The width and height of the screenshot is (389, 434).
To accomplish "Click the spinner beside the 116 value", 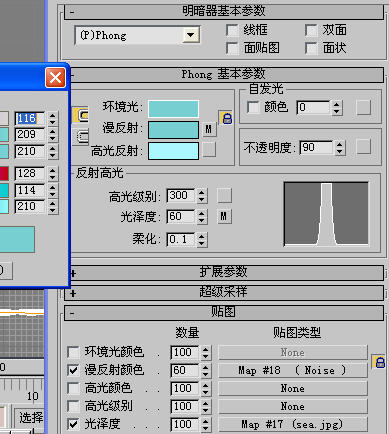I will tap(52, 118).
